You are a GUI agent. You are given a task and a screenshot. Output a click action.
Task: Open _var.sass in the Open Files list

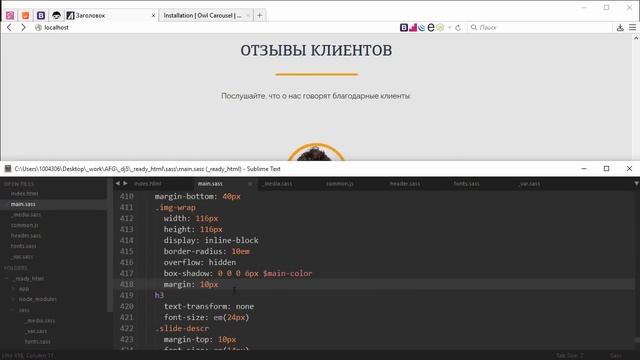(22, 257)
